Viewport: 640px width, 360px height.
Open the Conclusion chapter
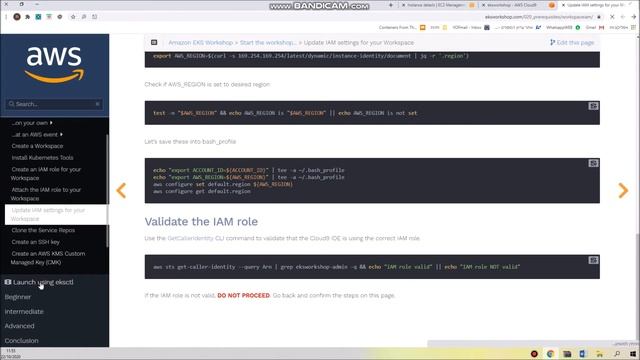point(21,340)
